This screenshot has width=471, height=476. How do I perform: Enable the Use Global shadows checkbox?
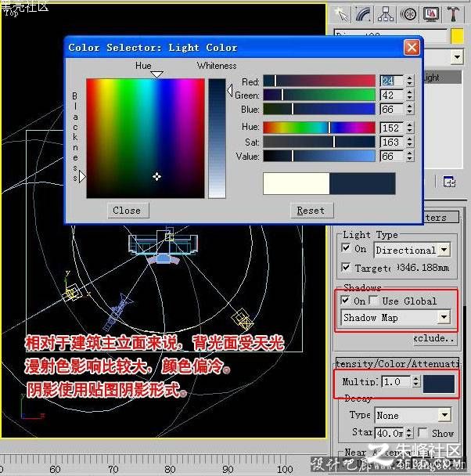[374, 300]
